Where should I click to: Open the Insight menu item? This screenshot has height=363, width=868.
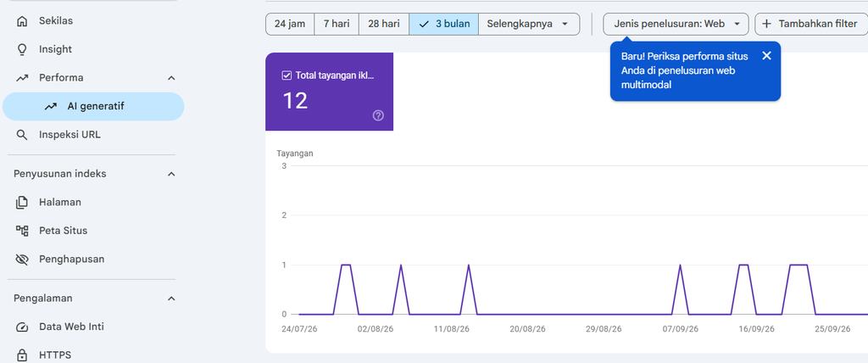pyautogui.click(x=93, y=49)
